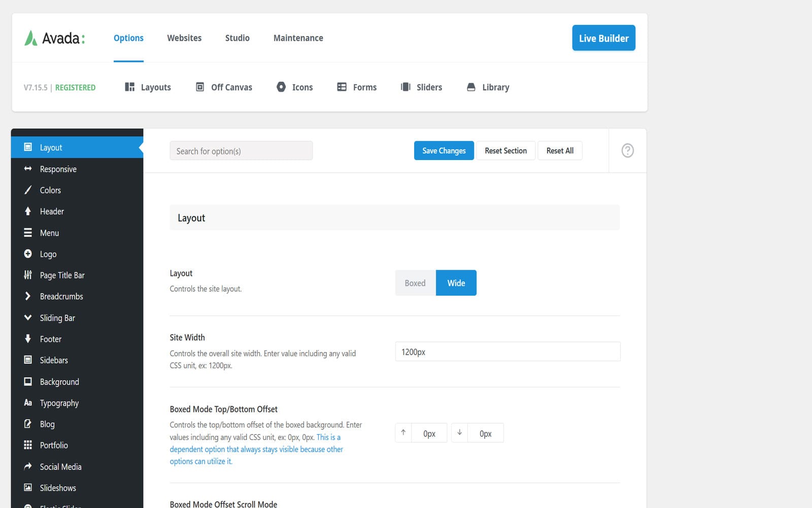The image size is (812, 508).
Task: Click the Boxed Mode Top/Bottom Offset label
Action: tap(224, 409)
